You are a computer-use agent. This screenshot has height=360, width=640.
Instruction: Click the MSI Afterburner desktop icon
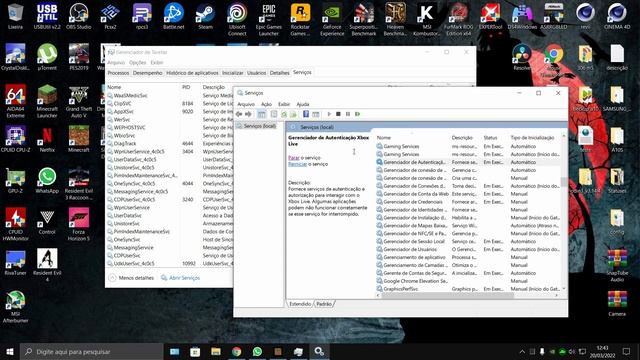coord(16,307)
